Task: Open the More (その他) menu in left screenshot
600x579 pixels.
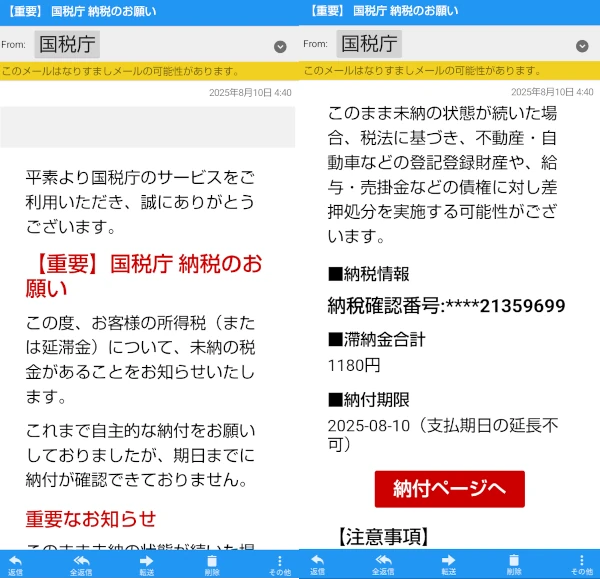Action: pyautogui.click(x=280, y=565)
